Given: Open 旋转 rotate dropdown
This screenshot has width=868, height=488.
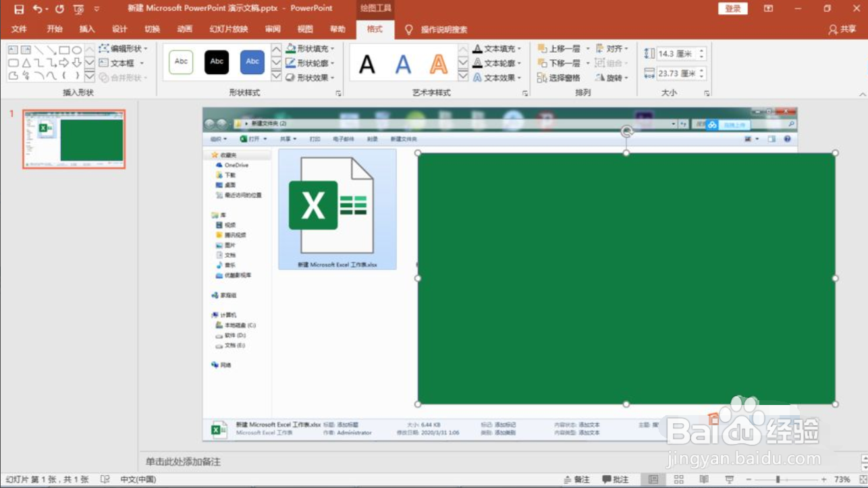Looking at the screenshot, I should pyautogui.click(x=612, y=78).
